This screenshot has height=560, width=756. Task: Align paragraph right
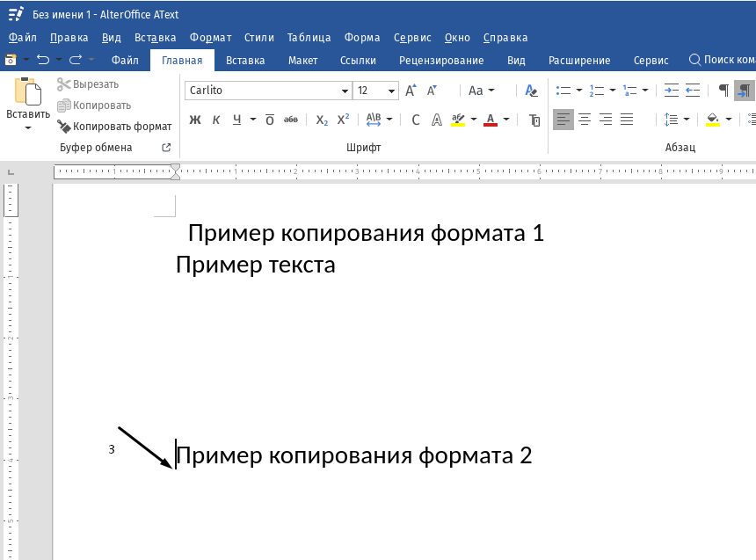(x=606, y=120)
